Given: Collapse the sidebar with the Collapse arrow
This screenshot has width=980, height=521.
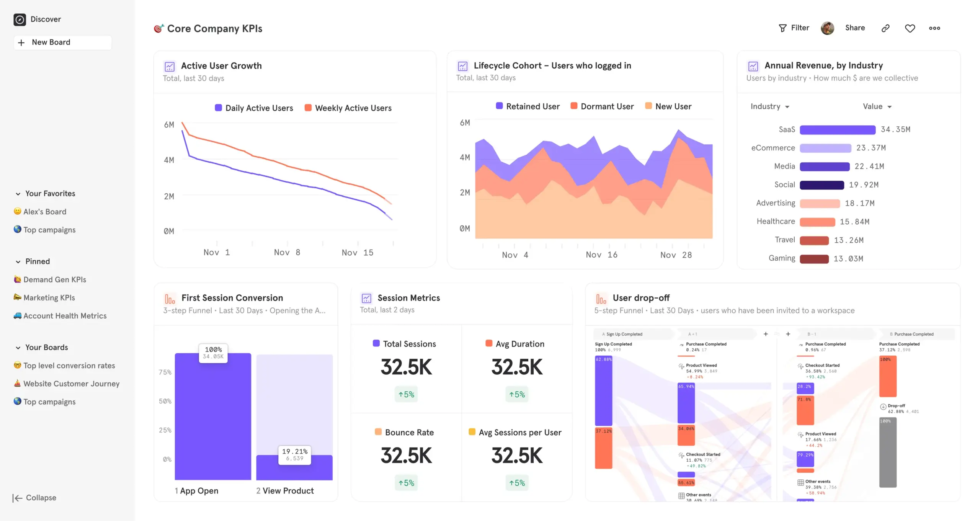Looking at the screenshot, I should click(18, 498).
